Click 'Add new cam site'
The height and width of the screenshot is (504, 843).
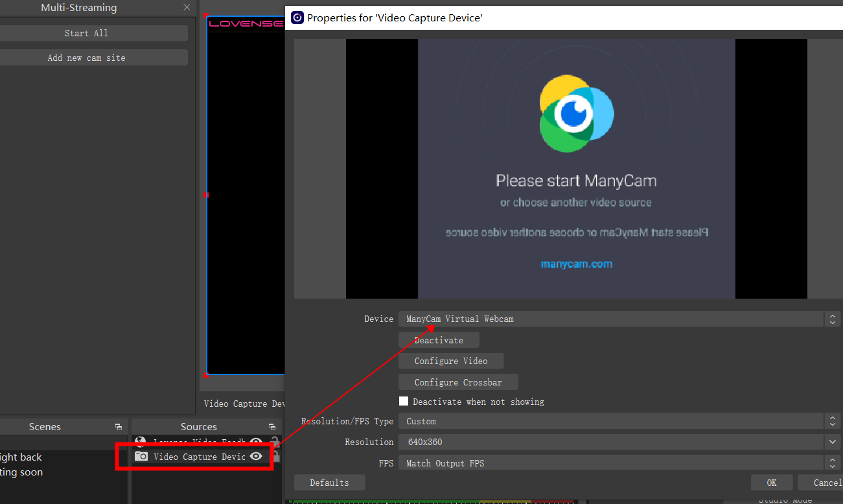pos(86,57)
